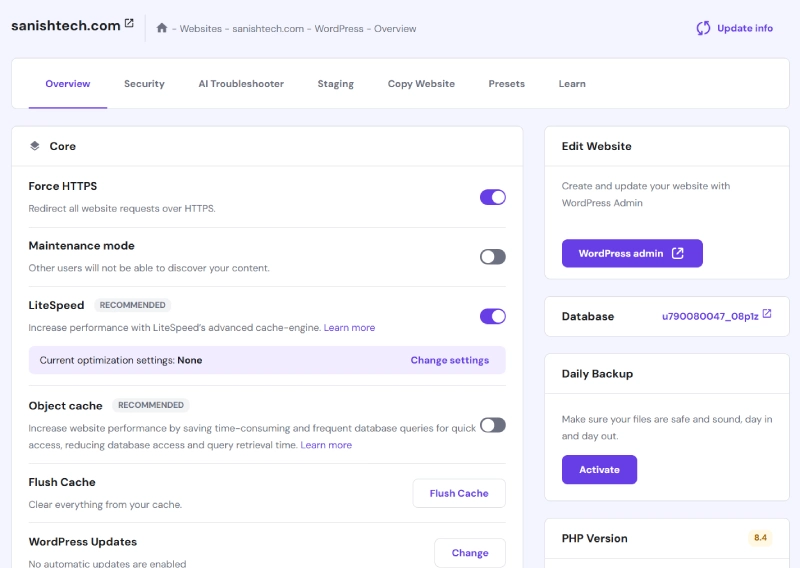Click Change settings for LiteSpeed optimization
Screen dimensions: 800x568
tap(449, 360)
